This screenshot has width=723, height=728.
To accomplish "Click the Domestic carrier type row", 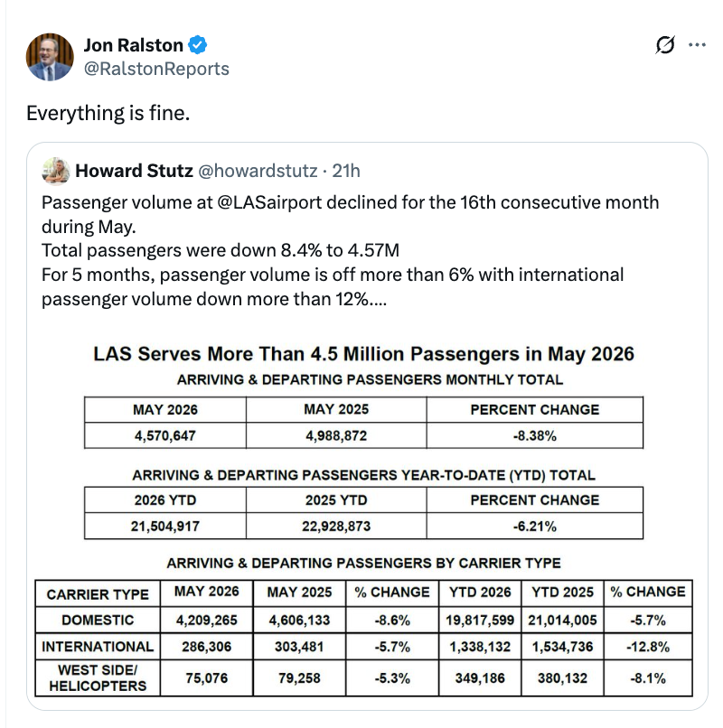I will [364, 620].
